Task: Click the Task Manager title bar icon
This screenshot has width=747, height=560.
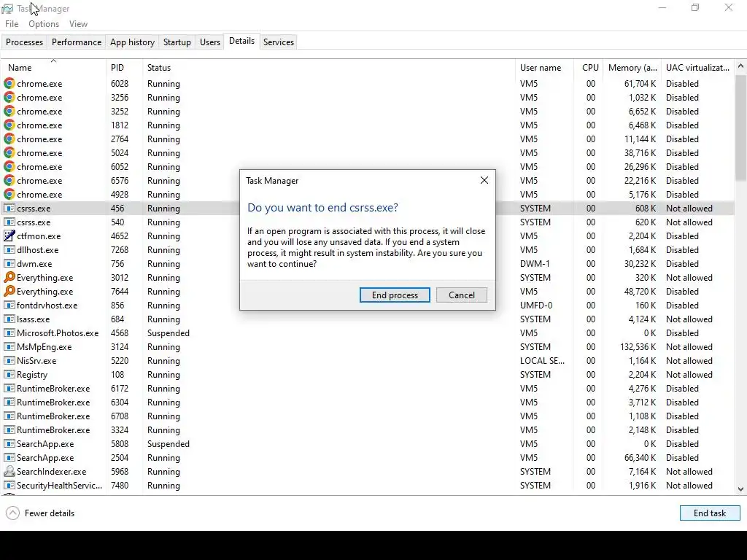Action: pos(7,9)
